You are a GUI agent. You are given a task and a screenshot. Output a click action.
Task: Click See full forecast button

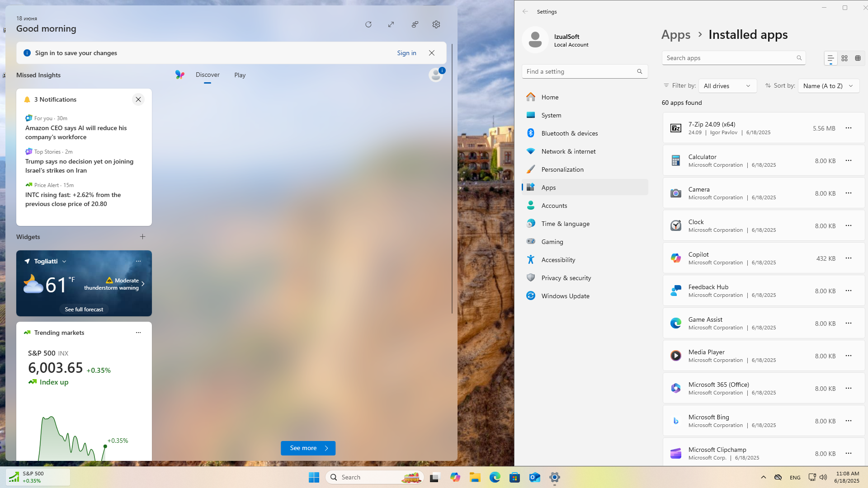click(x=84, y=310)
